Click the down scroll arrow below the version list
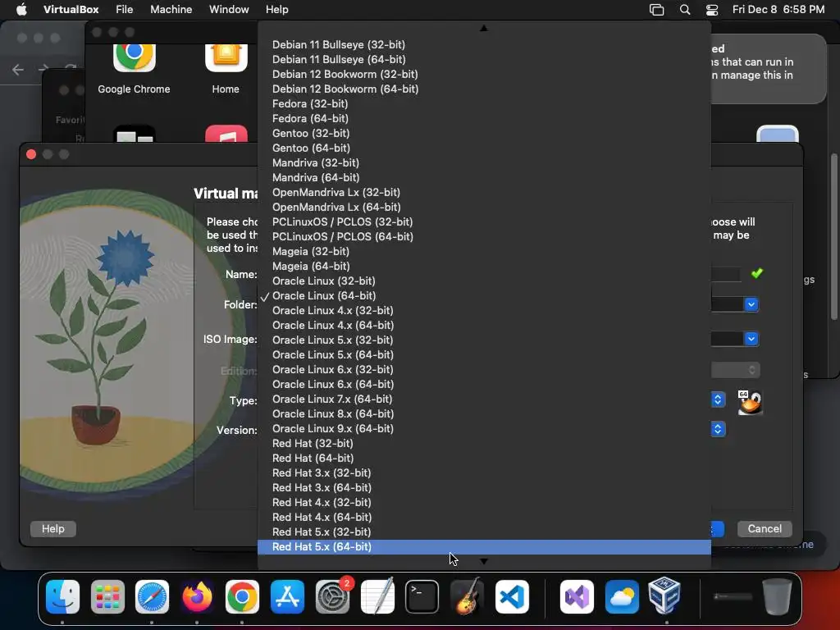The image size is (840, 630). (484, 561)
